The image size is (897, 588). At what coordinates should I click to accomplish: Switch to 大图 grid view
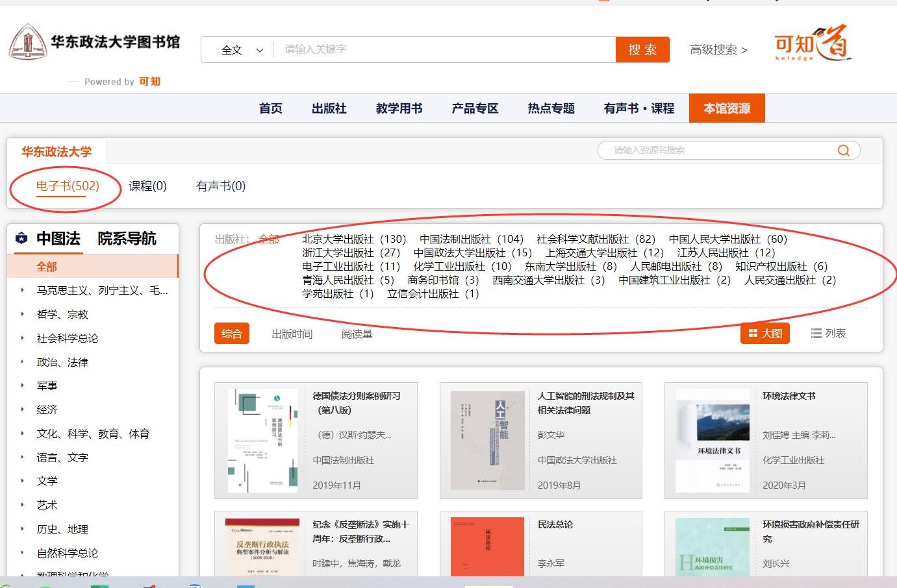(x=765, y=334)
